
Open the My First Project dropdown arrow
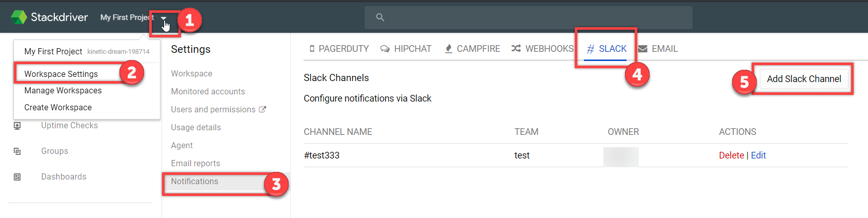click(x=164, y=18)
